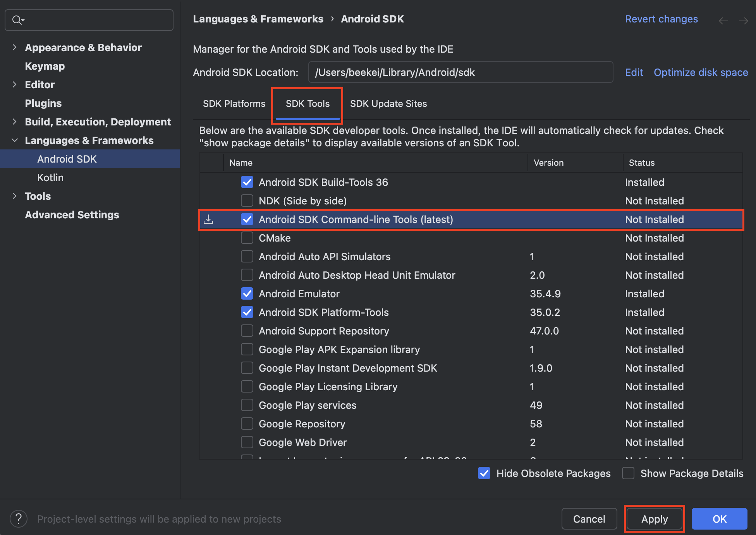Open the SDK Update Sites tab
This screenshot has width=756, height=535.
[x=388, y=104]
